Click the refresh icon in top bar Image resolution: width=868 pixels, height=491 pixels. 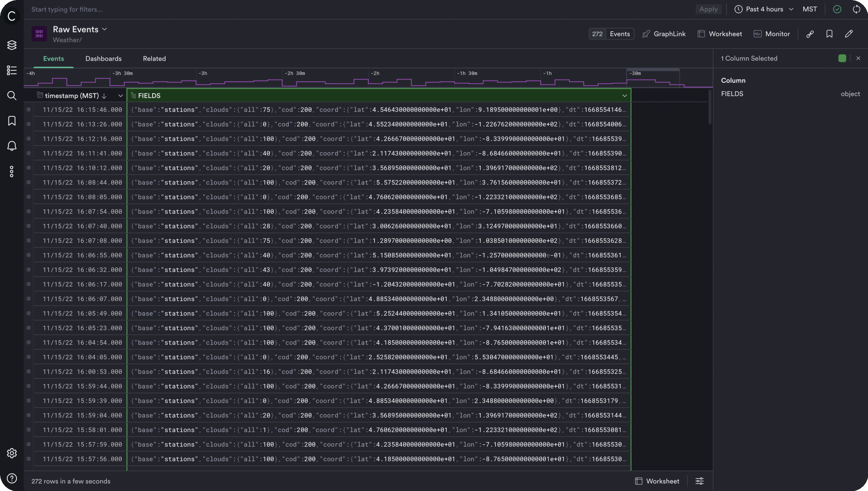coord(857,9)
